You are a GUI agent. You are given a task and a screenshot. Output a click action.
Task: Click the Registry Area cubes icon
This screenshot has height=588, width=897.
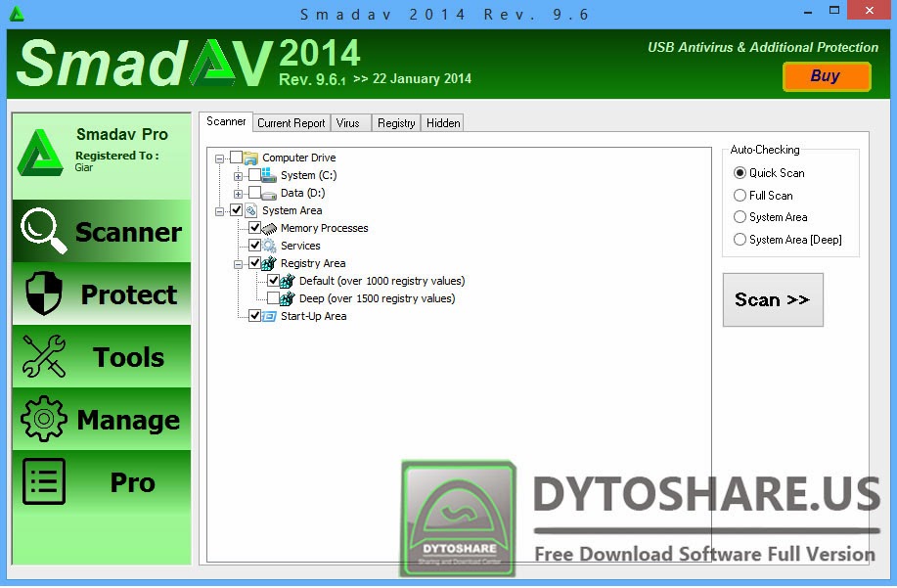click(x=269, y=263)
